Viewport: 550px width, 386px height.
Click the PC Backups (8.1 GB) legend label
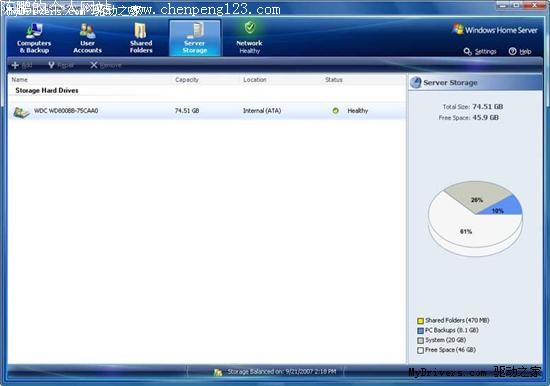[x=452, y=330]
